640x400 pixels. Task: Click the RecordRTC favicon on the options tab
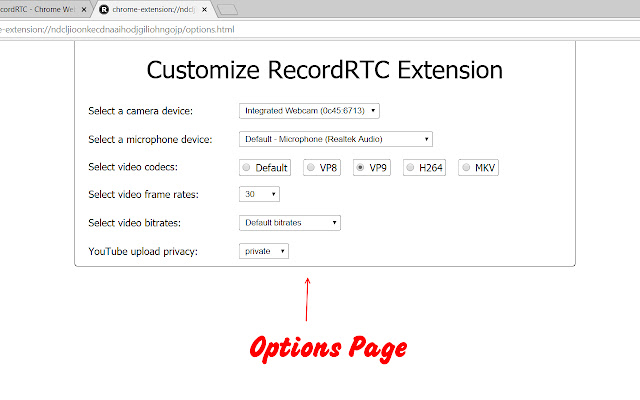click(104, 9)
